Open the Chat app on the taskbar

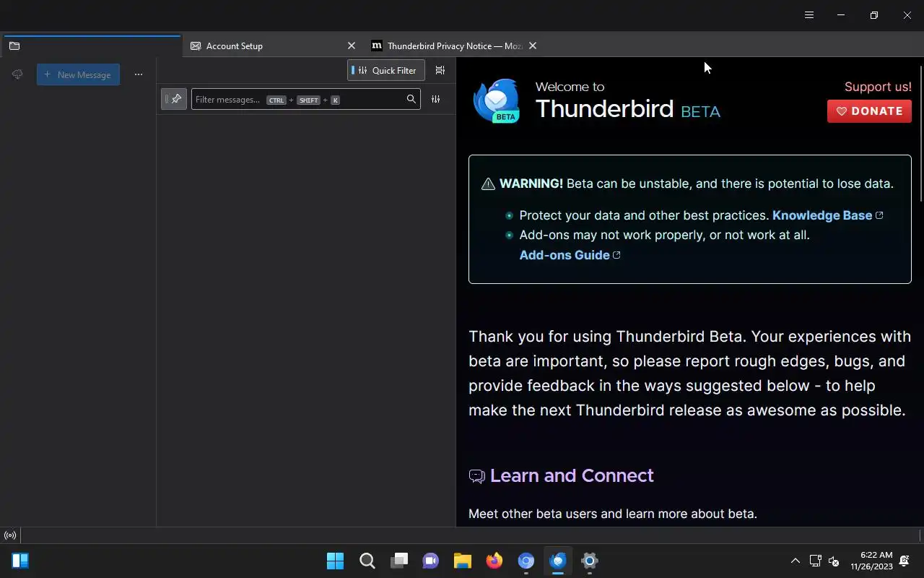click(x=431, y=561)
